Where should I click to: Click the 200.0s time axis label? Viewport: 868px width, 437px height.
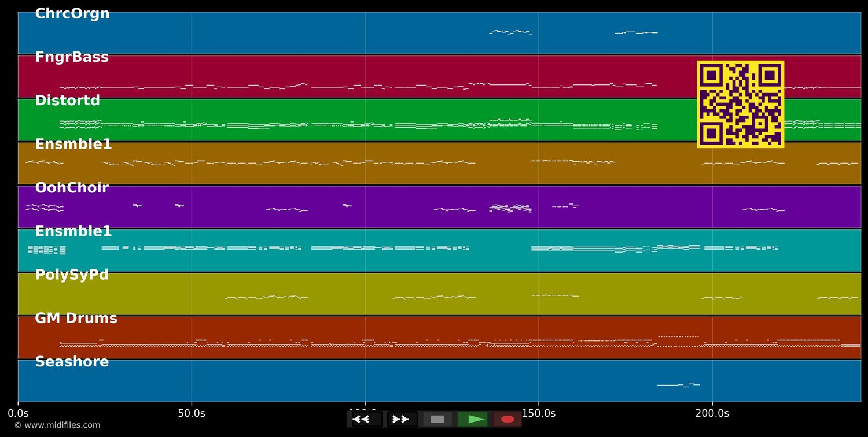[x=712, y=413]
